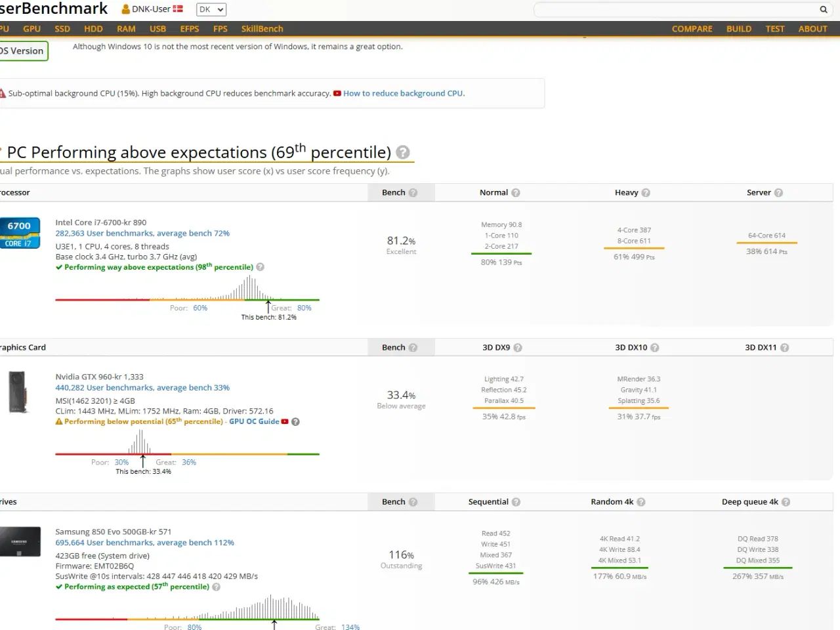Open the GPU menu
The width and height of the screenshot is (840, 630).
pyautogui.click(x=31, y=29)
